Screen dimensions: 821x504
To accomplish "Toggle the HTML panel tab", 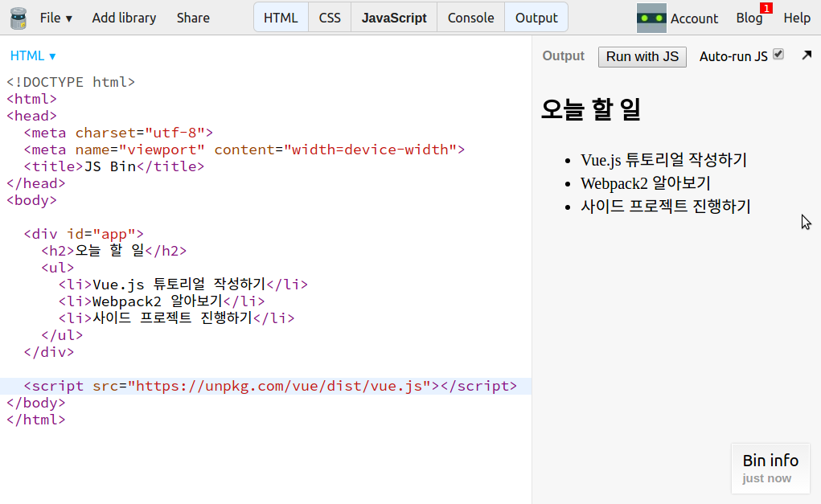I will 281,18.
